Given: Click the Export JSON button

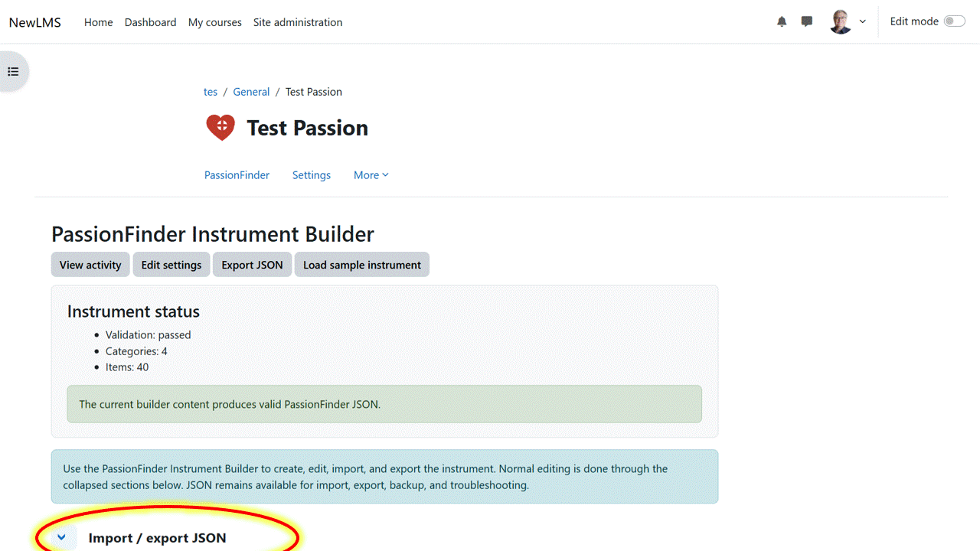Looking at the screenshot, I should tap(252, 265).
